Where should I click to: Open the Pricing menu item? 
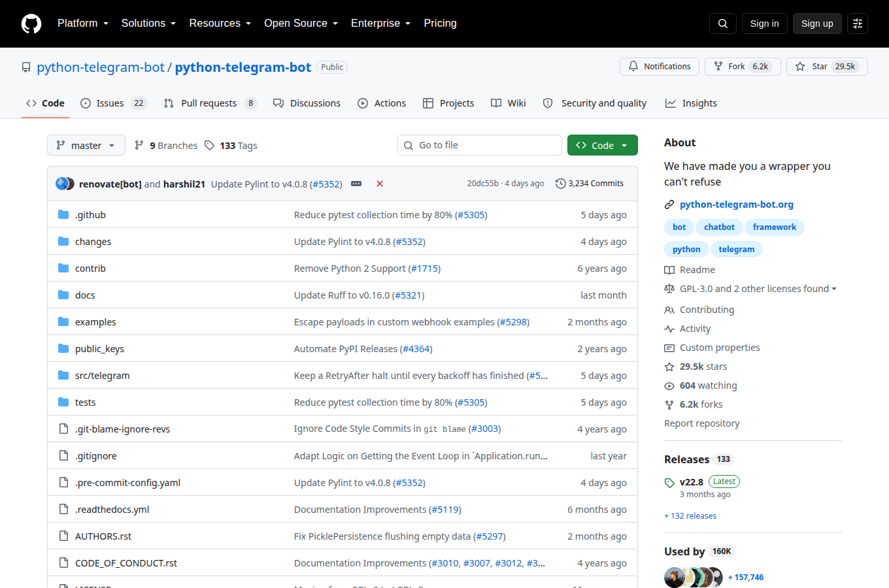coord(440,24)
